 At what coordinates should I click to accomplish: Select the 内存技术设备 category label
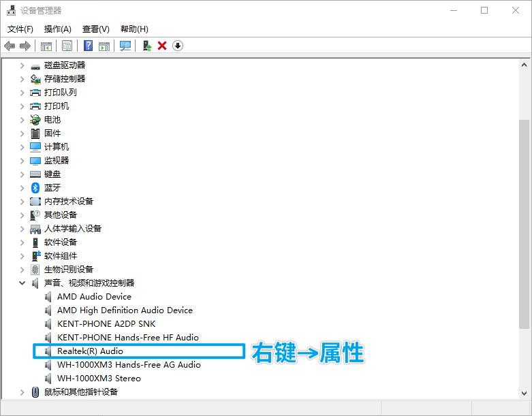tap(69, 202)
